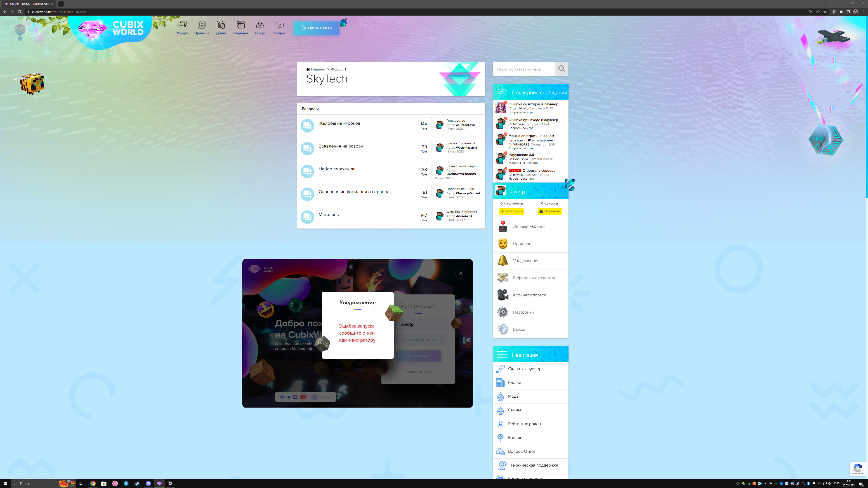Open the Форум icon in top navigation
Viewport: 868px width, 488px height.
point(182,25)
